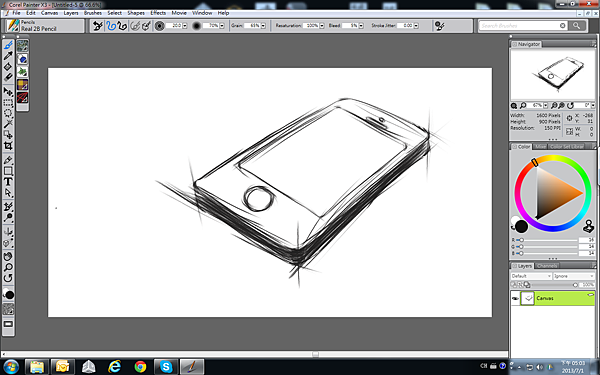Viewport: 600px width, 375px height.
Task: Toggle Navigator panel visibility checkbox on tab
Action: 514,44
